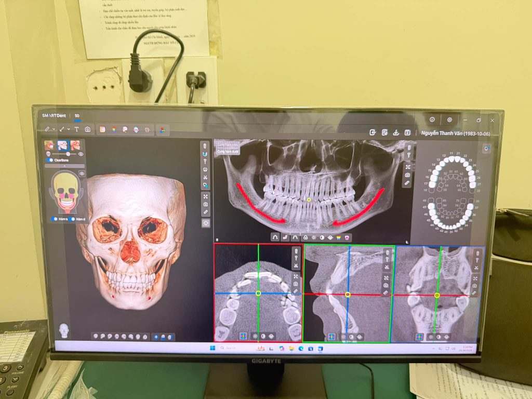Click the camera snapshot icon in panorama view

coord(407,175)
